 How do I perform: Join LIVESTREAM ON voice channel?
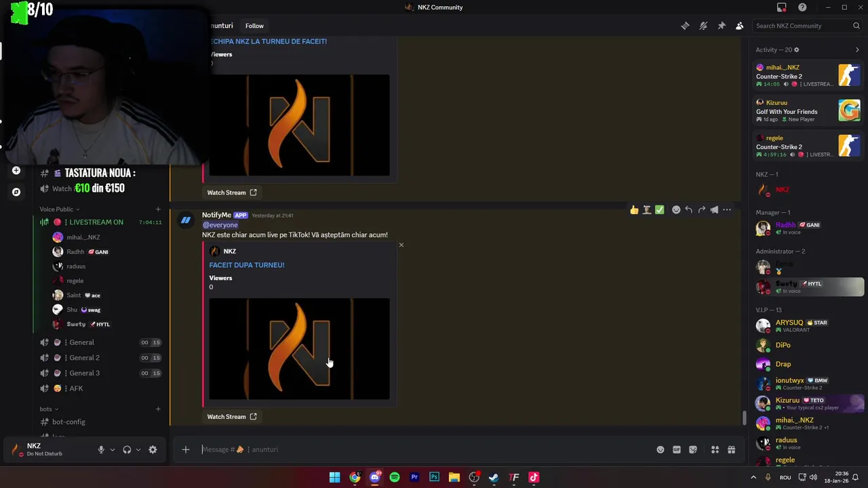100,222
